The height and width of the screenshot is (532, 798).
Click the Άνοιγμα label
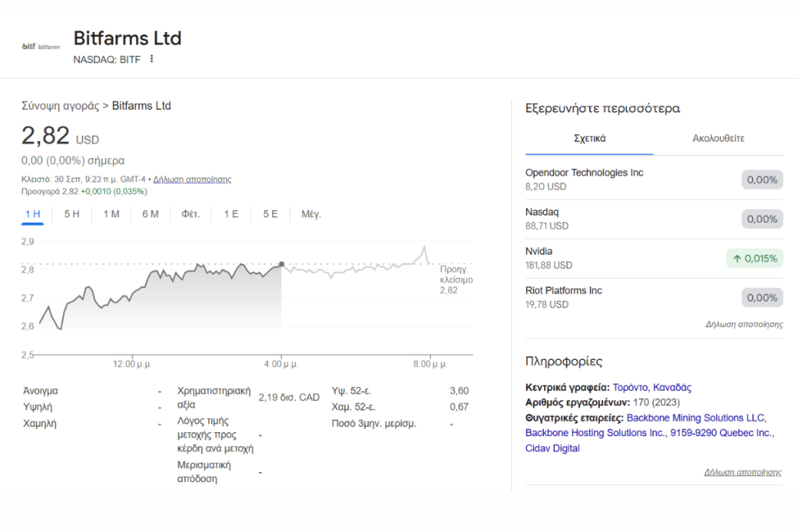(x=41, y=391)
